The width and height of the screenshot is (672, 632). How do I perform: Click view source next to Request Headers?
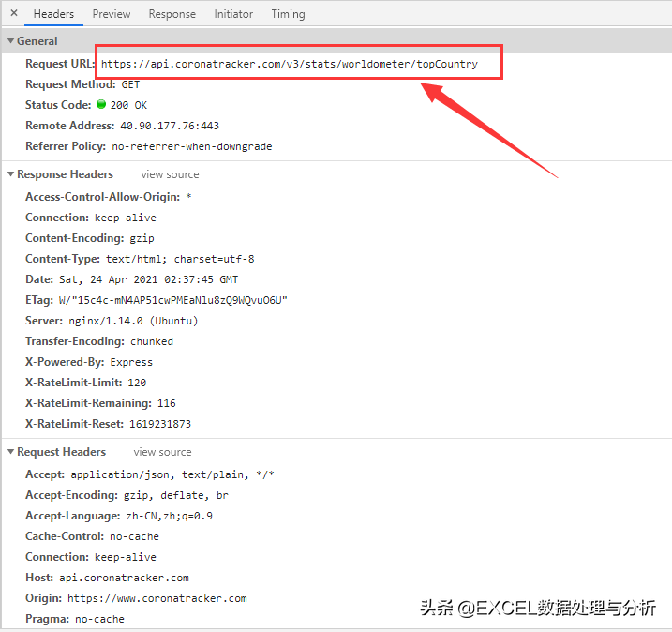[x=162, y=452]
